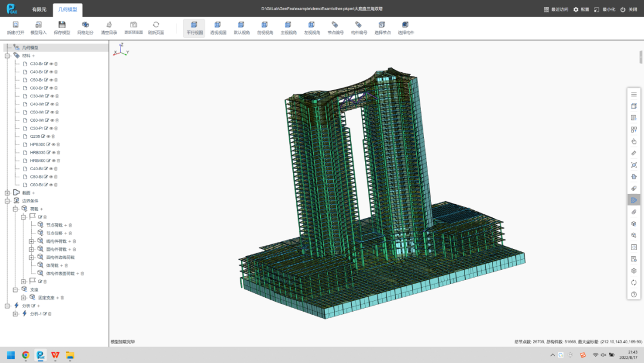Image resolution: width=644 pixels, height=363 pixels.
Task: Click the 保存模型 (save model) icon
Action: click(61, 25)
